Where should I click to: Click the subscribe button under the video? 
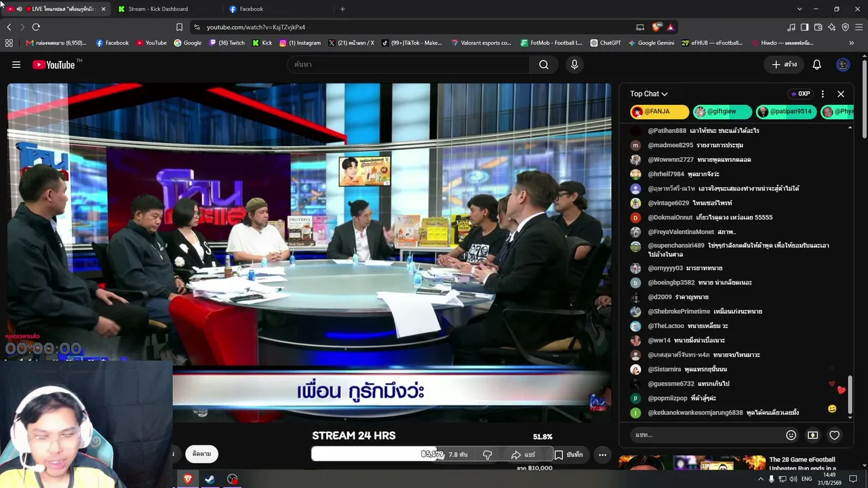[x=201, y=454]
